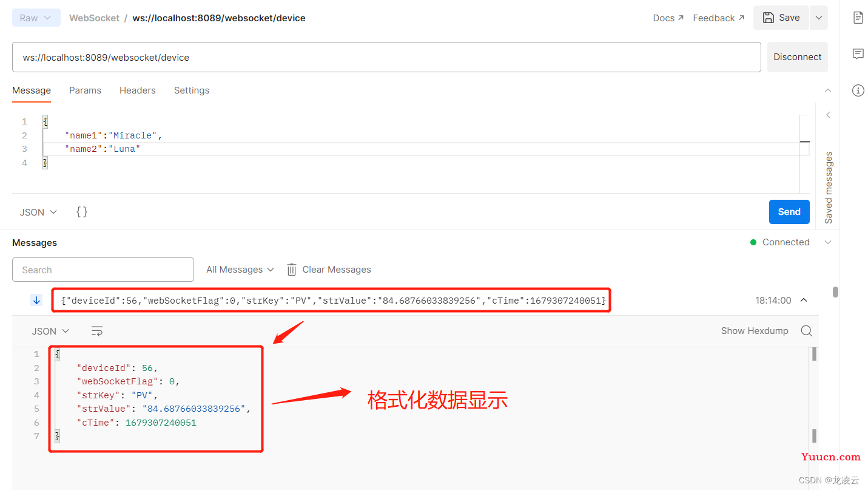868x490 pixels.
Task: Click the Connected status indicator
Action: [779, 242]
